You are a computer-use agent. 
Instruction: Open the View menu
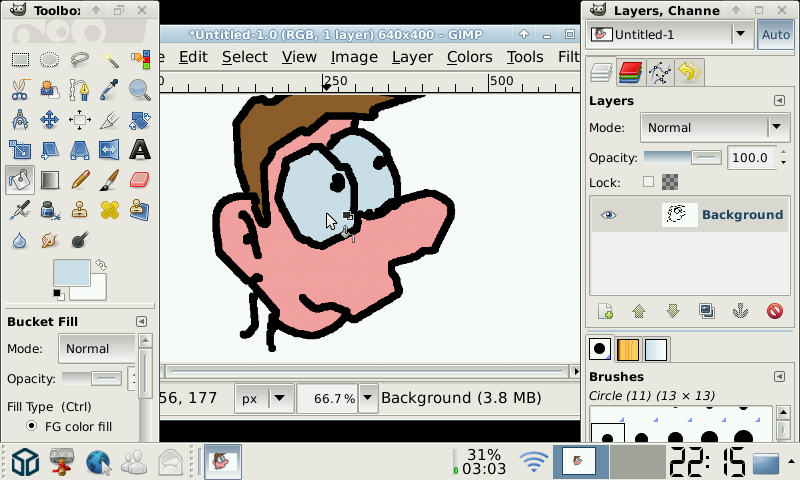click(299, 57)
